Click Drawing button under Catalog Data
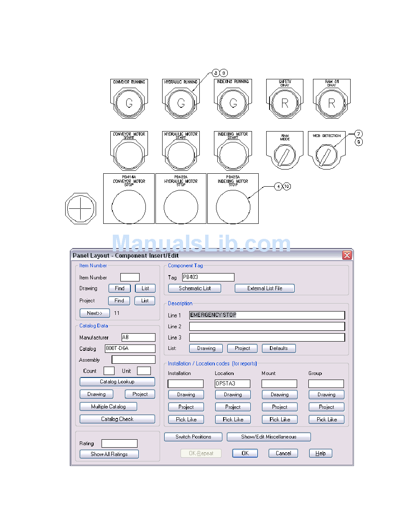This screenshot has height=532, width=397. (x=97, y=394)
